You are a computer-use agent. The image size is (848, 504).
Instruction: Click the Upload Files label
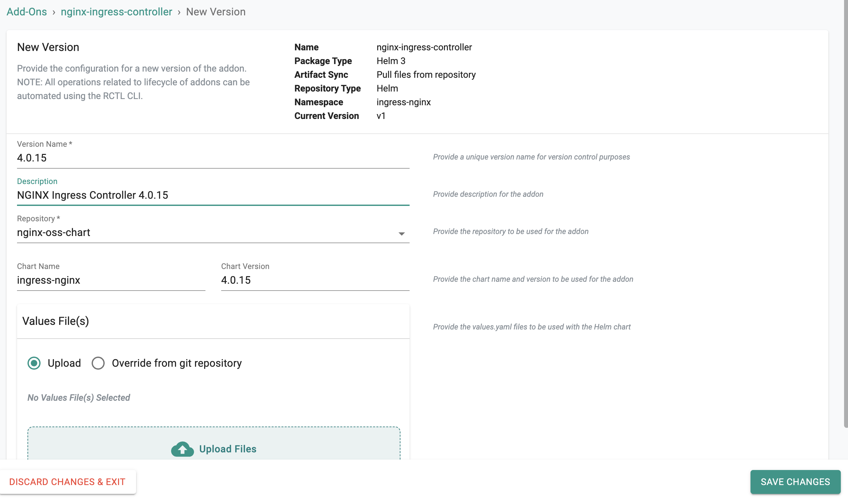click(x=228, y=449)
